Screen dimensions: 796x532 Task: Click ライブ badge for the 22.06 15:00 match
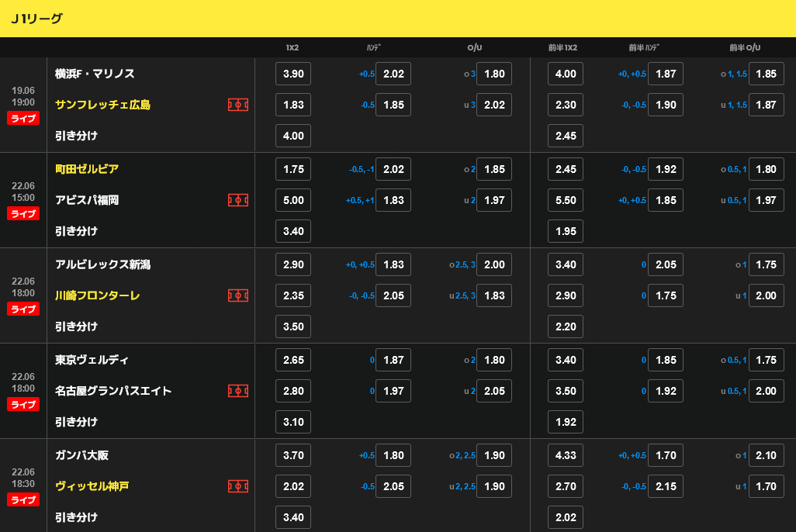(x=23, y=214)
